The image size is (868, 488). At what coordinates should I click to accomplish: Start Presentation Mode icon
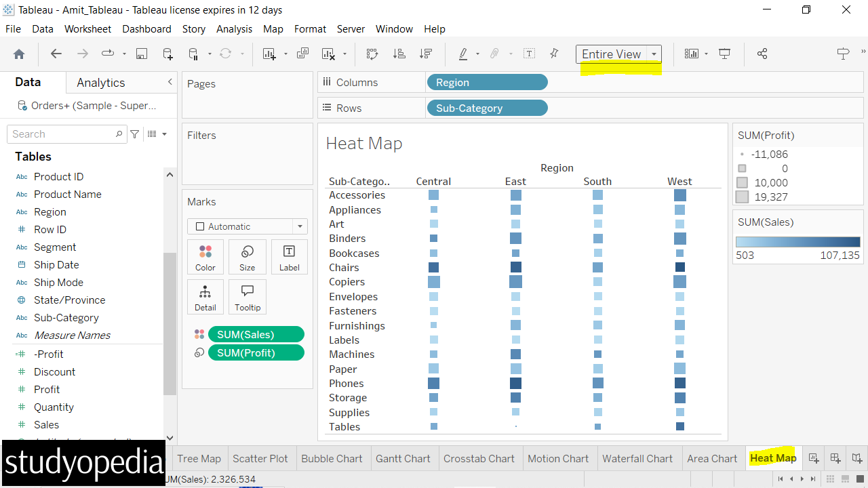pos(725,54)
